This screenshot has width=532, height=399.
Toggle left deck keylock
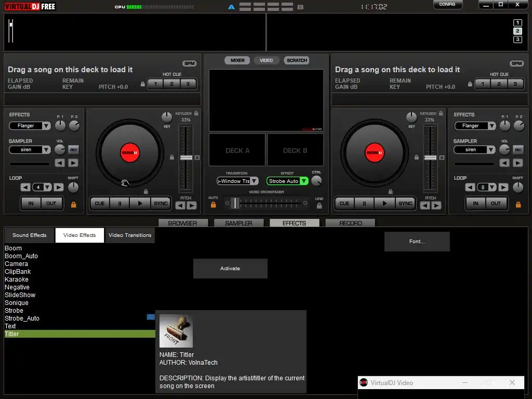pos(196,113)
